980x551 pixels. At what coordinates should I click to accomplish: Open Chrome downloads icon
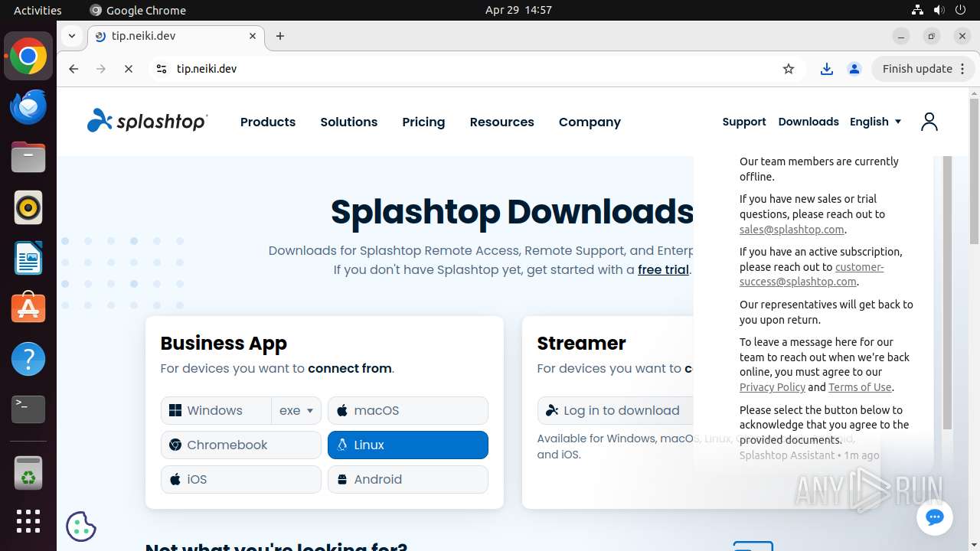click(826, 69)
